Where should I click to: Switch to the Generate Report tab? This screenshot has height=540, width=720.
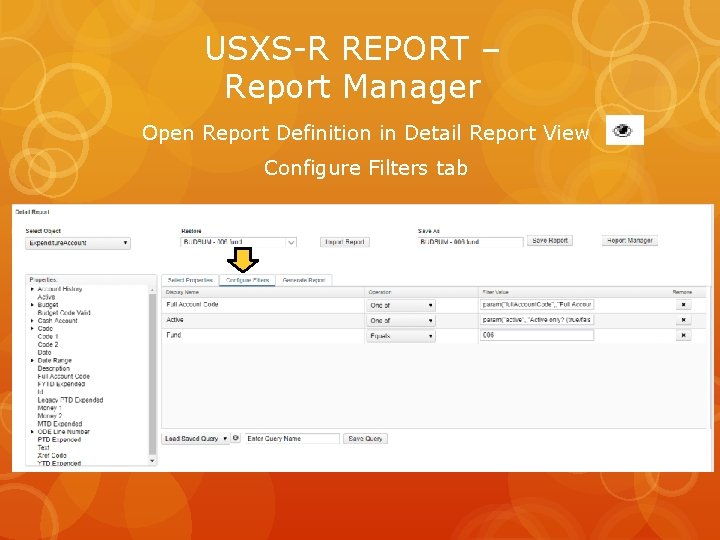[304, 280]
